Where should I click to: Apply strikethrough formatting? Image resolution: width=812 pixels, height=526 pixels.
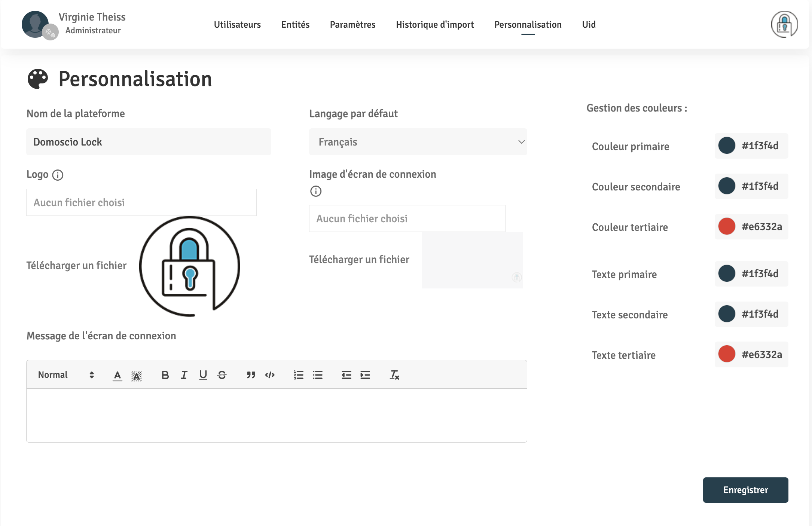coord(222,375)
